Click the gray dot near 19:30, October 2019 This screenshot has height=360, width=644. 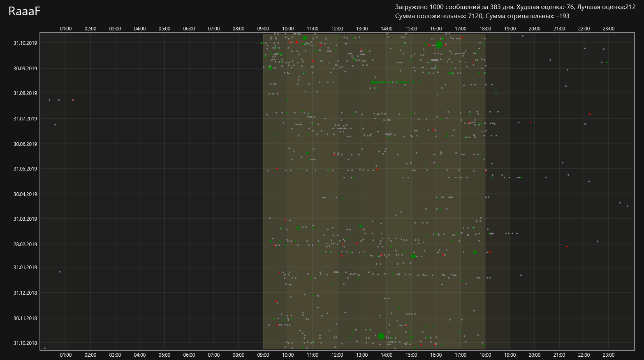coord(523,36)
